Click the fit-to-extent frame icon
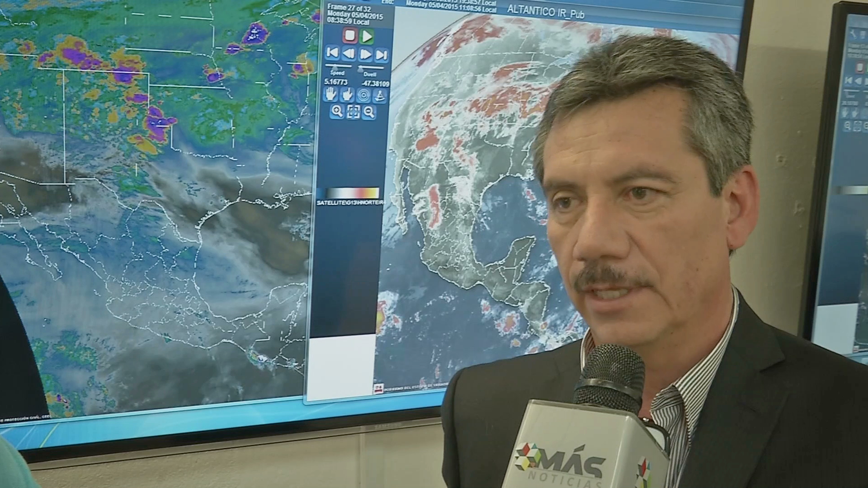 (353, 112)
